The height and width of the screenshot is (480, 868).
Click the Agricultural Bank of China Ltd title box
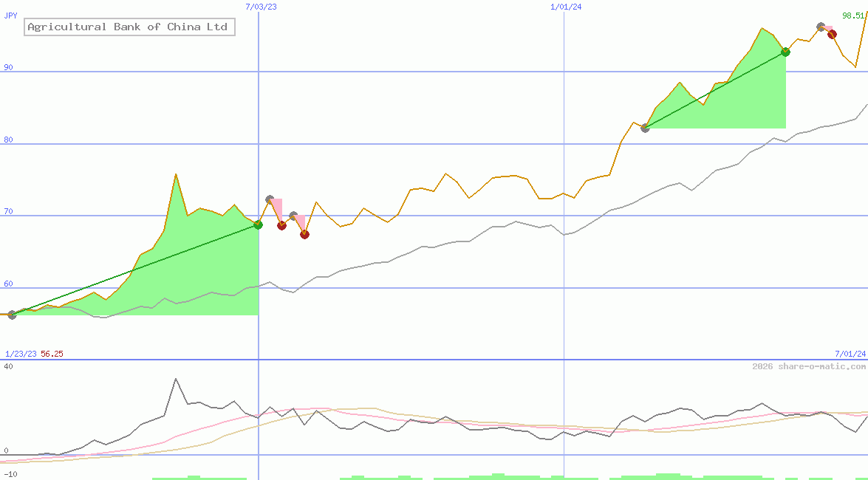tap(129, 27)
